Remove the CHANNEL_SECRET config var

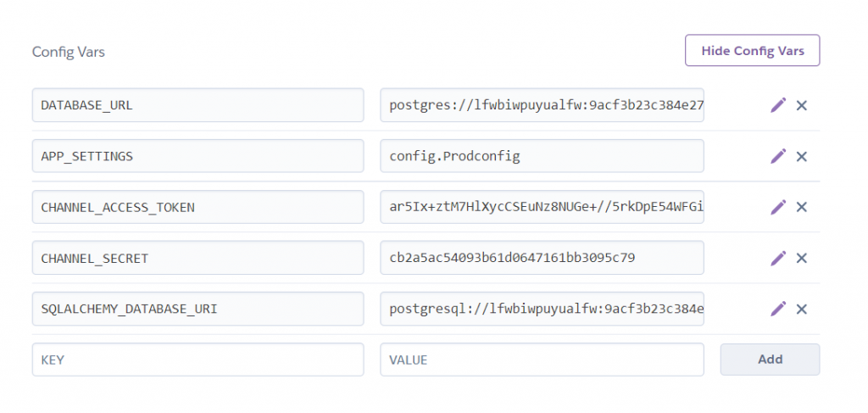(802, 258)
